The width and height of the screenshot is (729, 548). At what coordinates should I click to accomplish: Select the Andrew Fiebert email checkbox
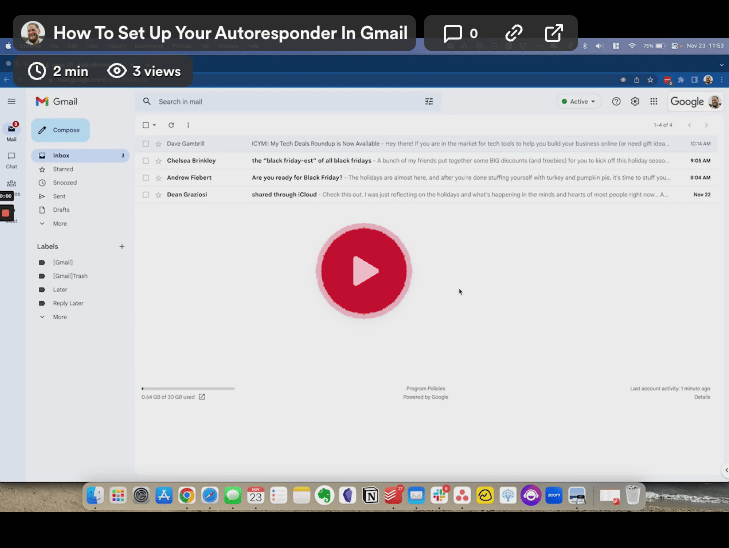[146, 178]
